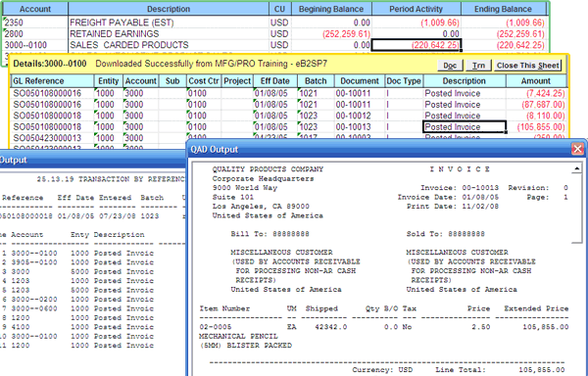
Task: Select the Doc Type column header
Action: pos(404,81)
